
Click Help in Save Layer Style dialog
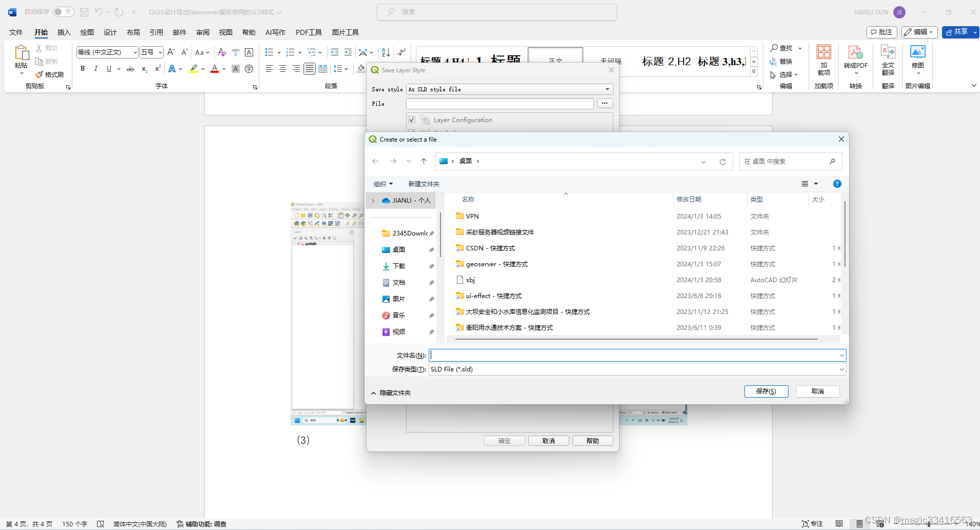(593, 441)
